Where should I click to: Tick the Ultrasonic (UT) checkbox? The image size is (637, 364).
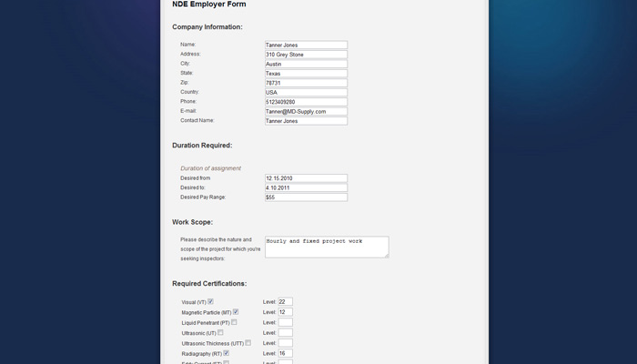pos(220,332)
